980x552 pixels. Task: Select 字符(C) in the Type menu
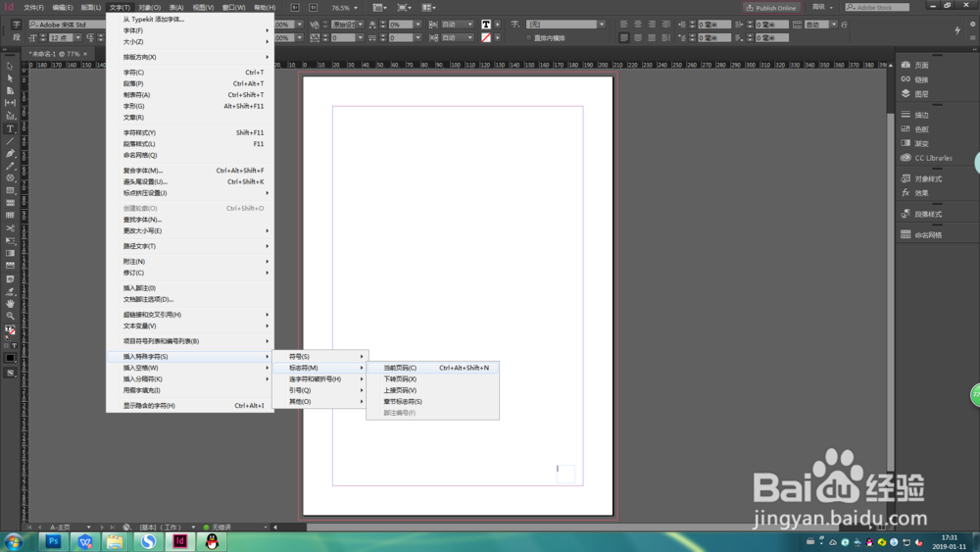(x=191, y=73)
